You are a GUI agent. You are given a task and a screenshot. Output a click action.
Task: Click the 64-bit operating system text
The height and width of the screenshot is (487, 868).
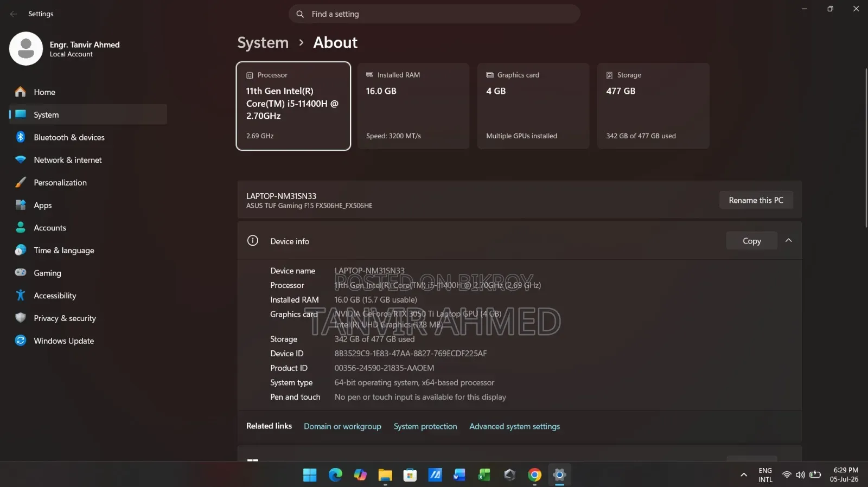(x=414, y=382)
